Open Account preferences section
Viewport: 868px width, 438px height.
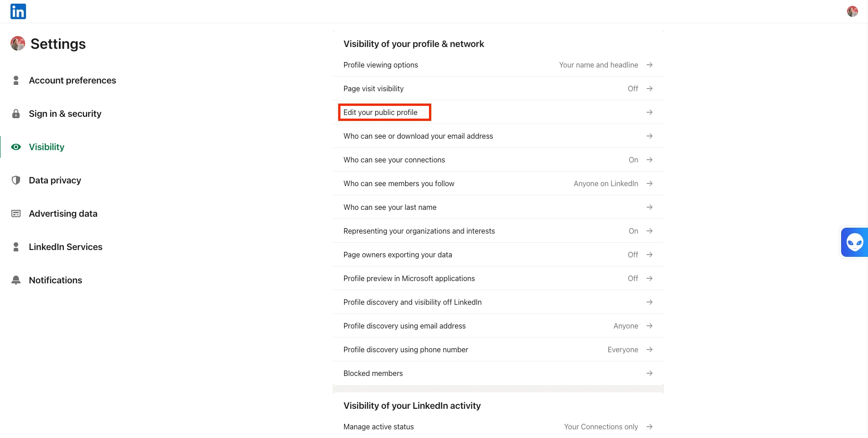tap(73, 80)
